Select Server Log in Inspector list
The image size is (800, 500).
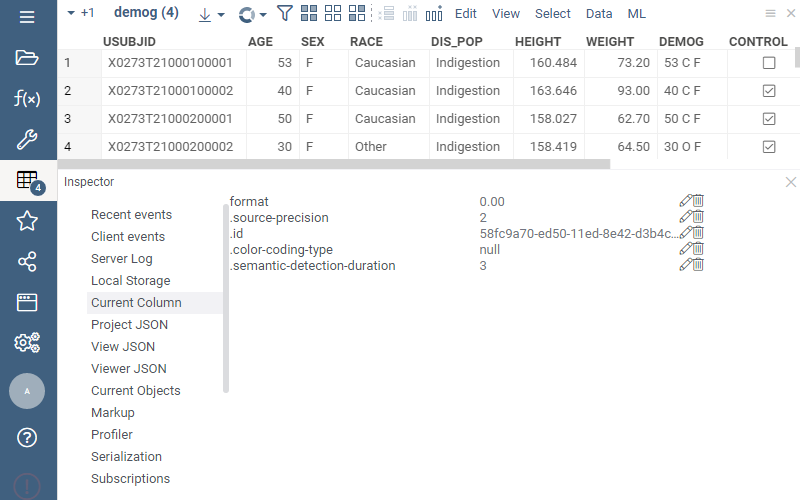[121, 259]
